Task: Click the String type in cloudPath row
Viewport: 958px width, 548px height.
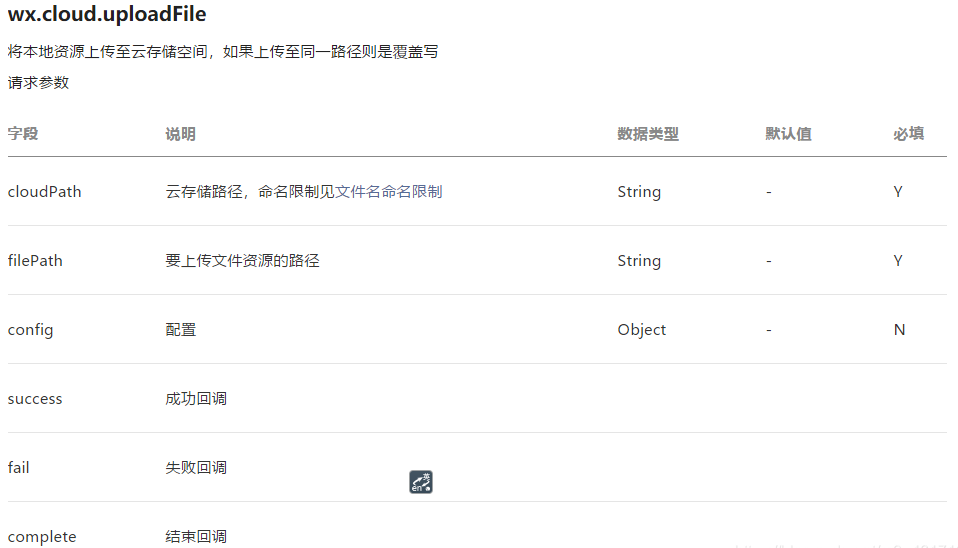Action: click(x=639, y=192)
